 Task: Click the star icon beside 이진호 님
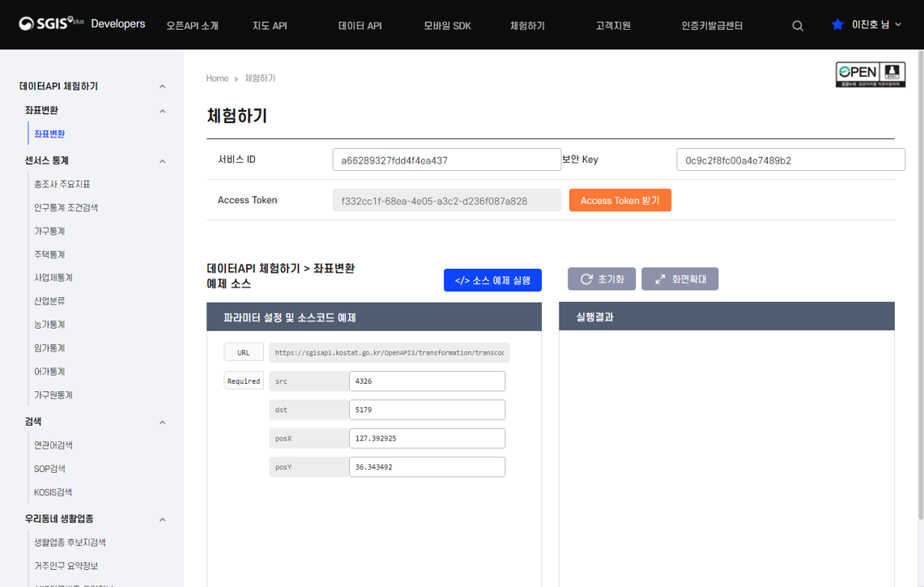tap(837, 24)
